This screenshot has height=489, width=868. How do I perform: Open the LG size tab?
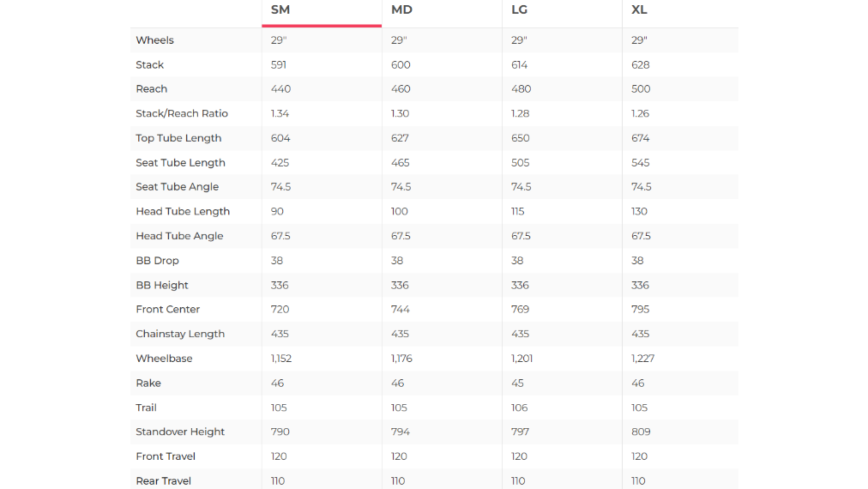(x=521, y=10)
